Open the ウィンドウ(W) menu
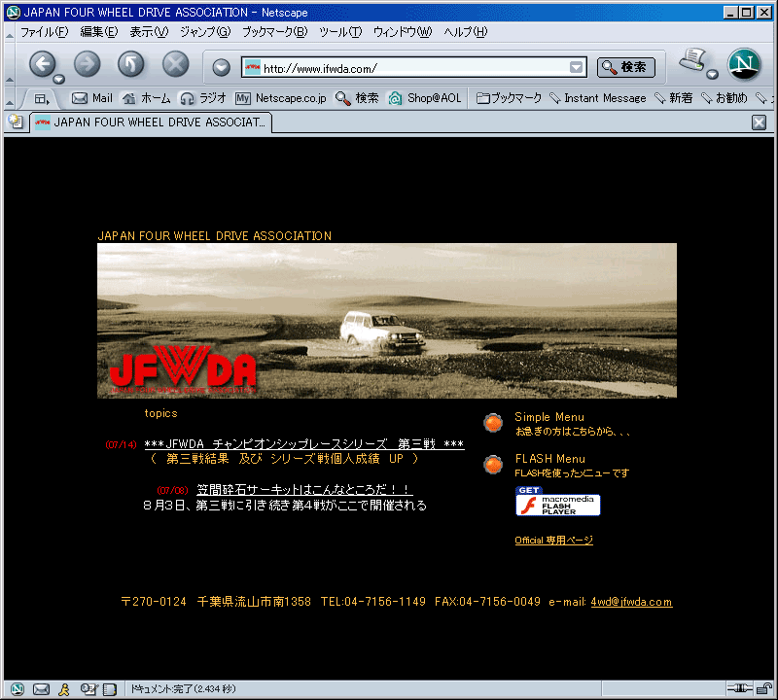The width and height of the screenshot is (778, 700). click(x=403, y=32)
